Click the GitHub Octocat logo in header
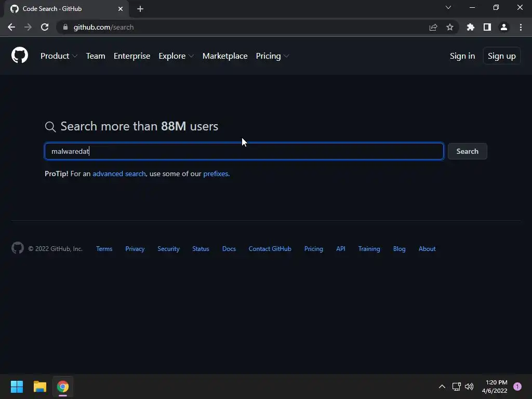532x399 pixels. click(x=20, y=55)
